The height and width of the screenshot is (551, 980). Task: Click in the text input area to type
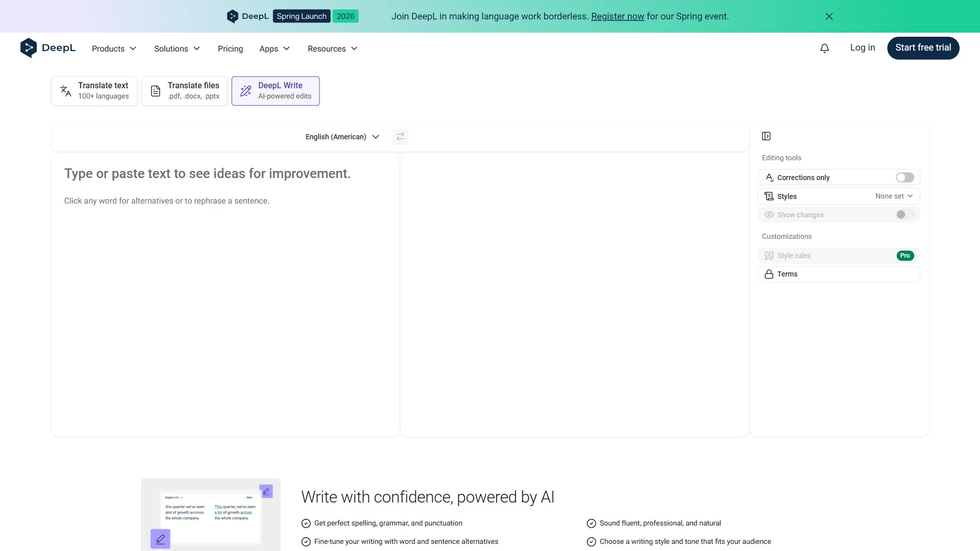225,296
